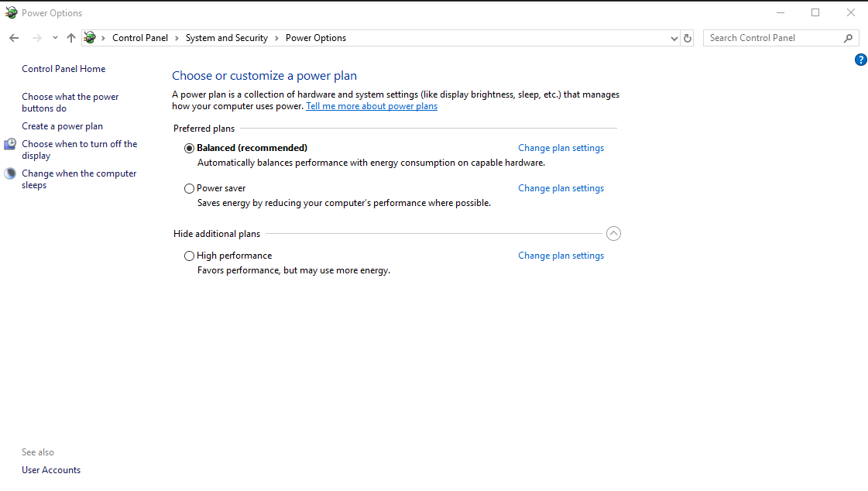Click the Back navigation arrow

tap(14, 38)
